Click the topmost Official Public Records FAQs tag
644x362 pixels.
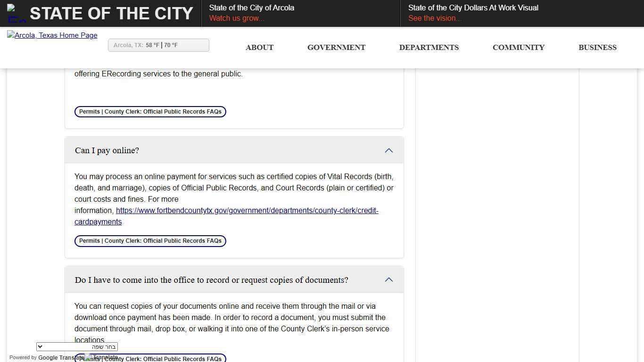[150, 112]
